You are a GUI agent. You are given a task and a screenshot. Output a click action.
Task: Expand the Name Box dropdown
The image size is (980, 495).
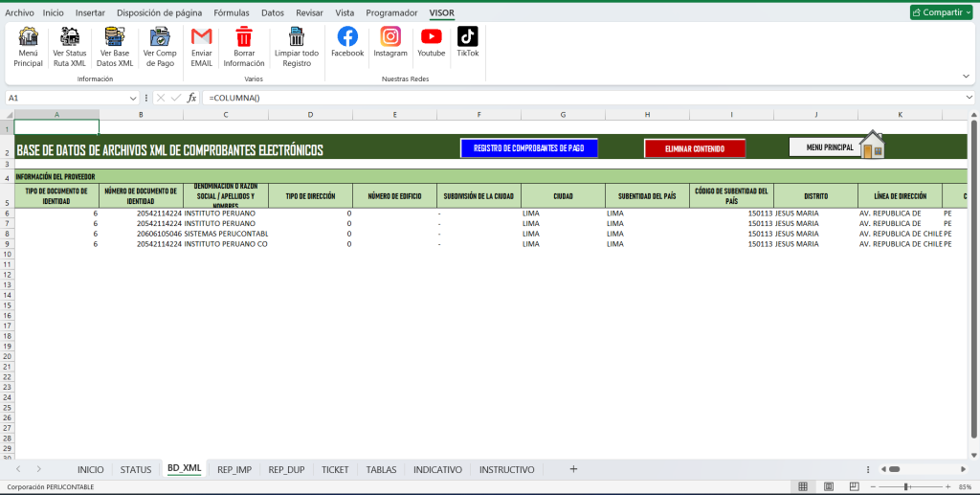tap(133, 98)
